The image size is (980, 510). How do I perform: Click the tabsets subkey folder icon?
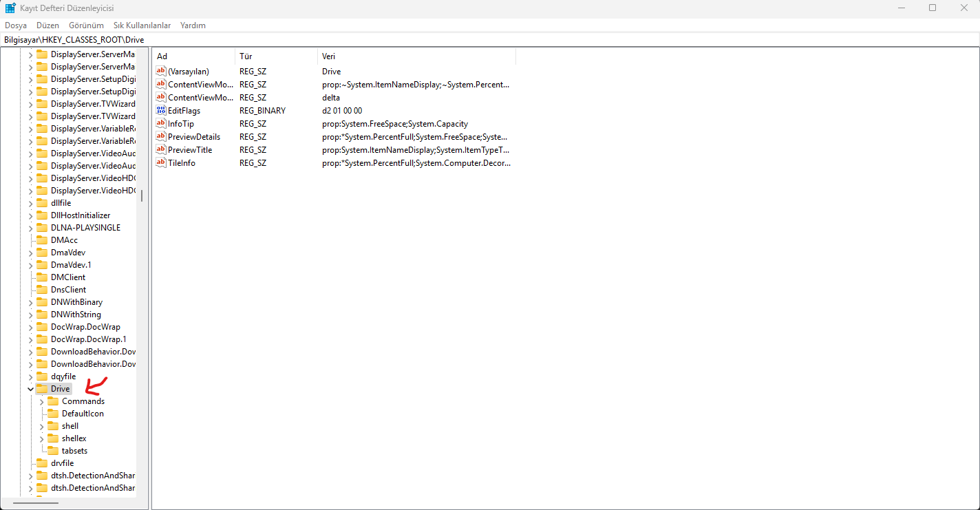coord(53,451)
